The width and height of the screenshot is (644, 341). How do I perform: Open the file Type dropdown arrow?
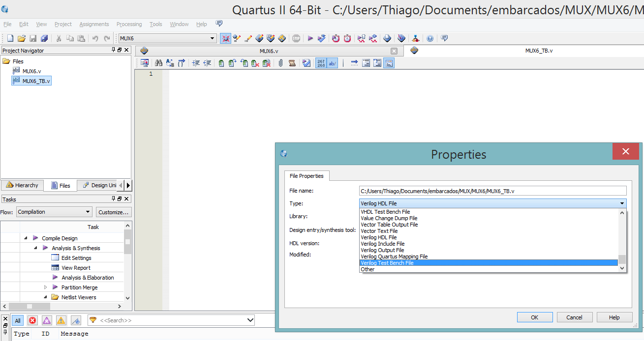(x=622, y=203)
